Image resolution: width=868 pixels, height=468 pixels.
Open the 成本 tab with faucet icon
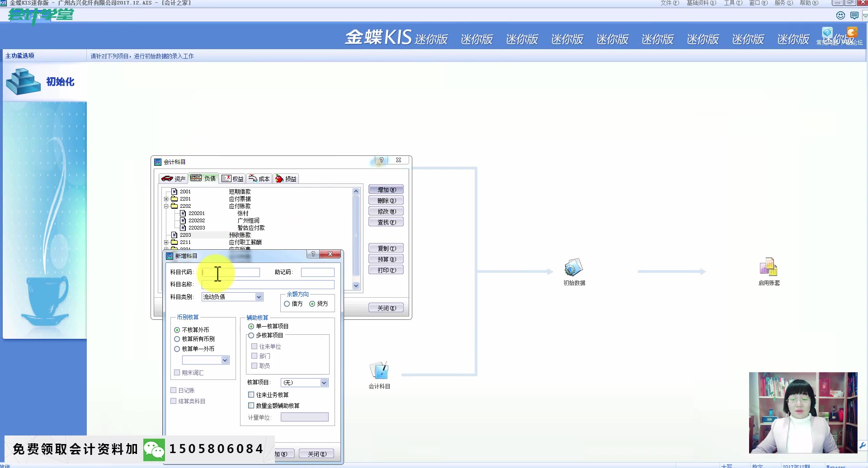pos(259,178)
